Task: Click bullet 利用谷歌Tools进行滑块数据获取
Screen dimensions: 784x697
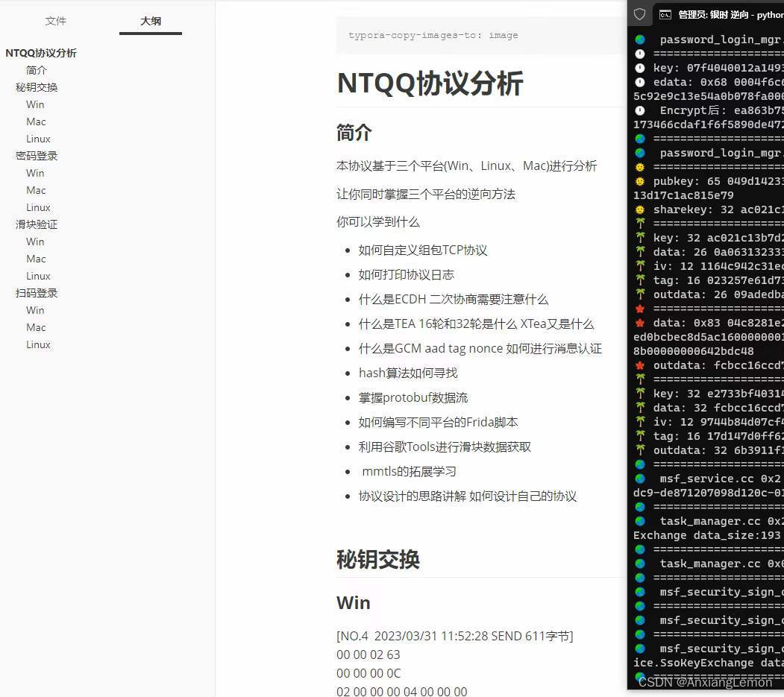Action: 445,447
